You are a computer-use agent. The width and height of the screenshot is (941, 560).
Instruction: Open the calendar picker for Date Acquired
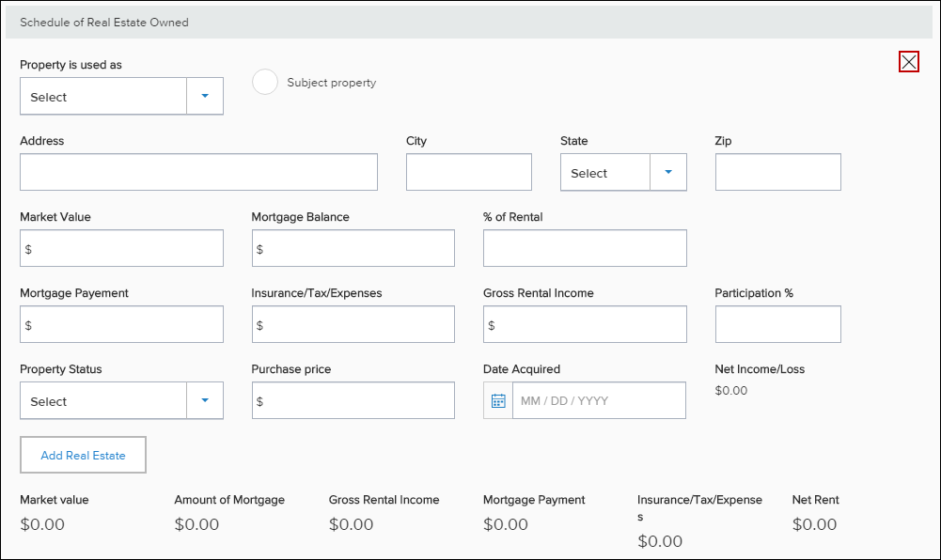498,400
